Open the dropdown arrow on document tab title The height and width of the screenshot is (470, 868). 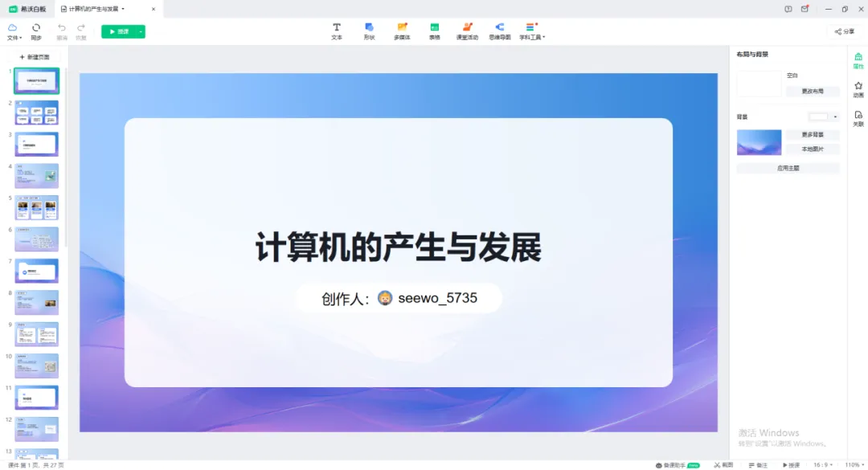point(123,9)
